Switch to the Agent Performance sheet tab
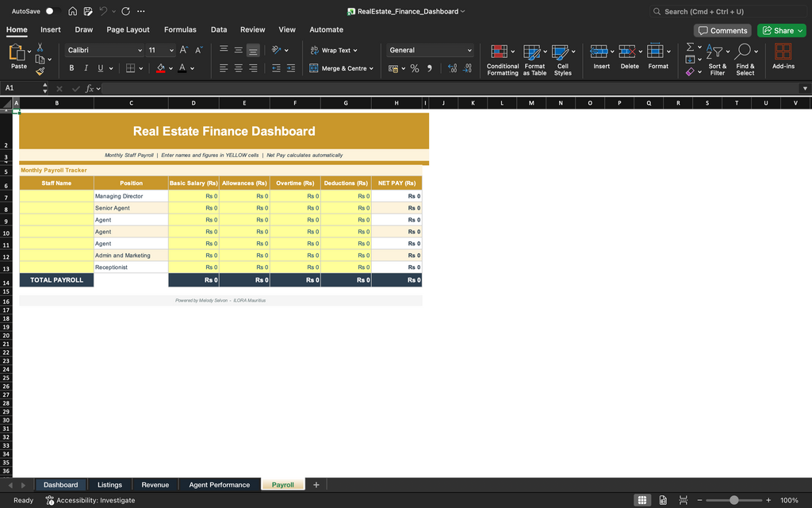 219,485
